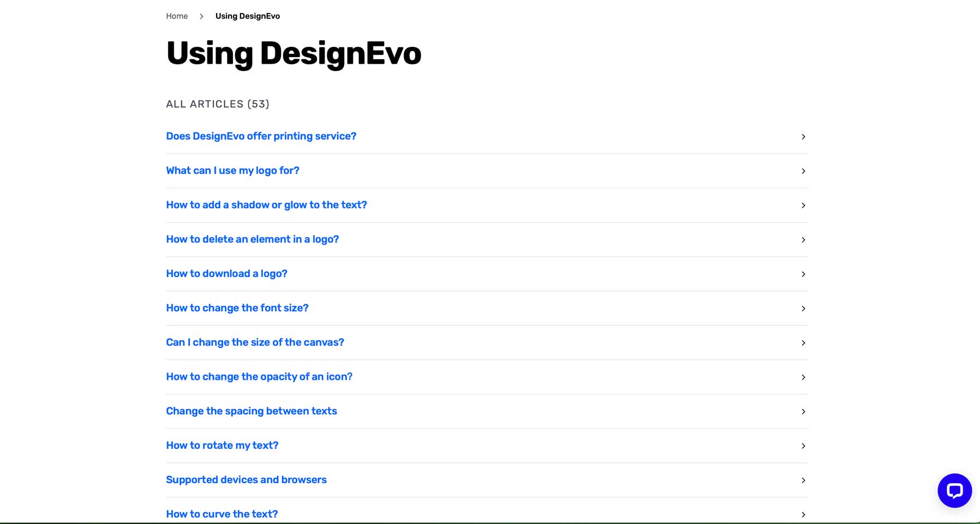The height and width of the screenshot is (524, 980).
Task: Open 'Can I change the size of the canvas?'
Action: click(x=255, y=342)
